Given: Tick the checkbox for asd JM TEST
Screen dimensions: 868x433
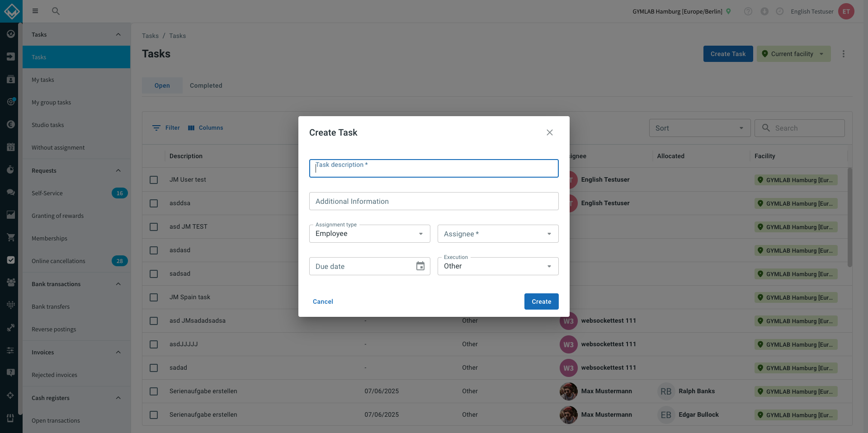Looking at the screenshot, I should click(x=154, y=227).
